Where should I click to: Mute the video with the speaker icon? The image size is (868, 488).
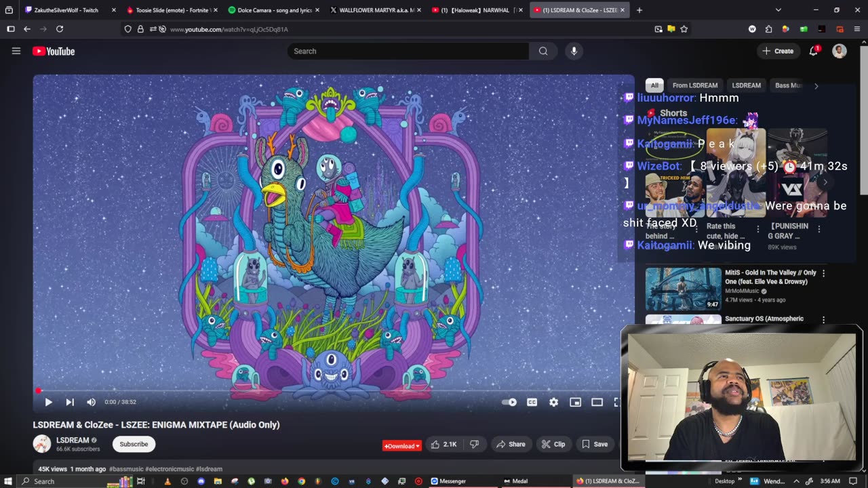[91, 402]
